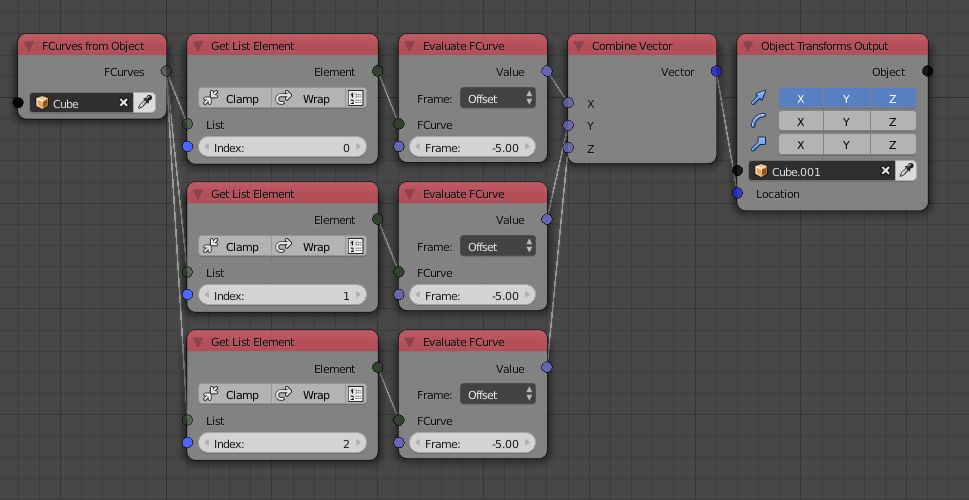This screenshot has height=500, width=969.
Task: Collapse the middle Get List Element node
Action: [198, 194]
